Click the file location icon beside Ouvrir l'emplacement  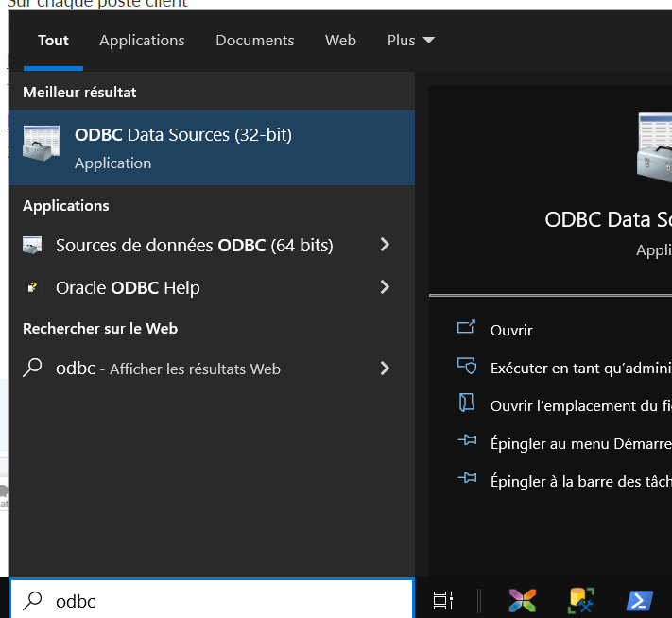coord(466,404)
